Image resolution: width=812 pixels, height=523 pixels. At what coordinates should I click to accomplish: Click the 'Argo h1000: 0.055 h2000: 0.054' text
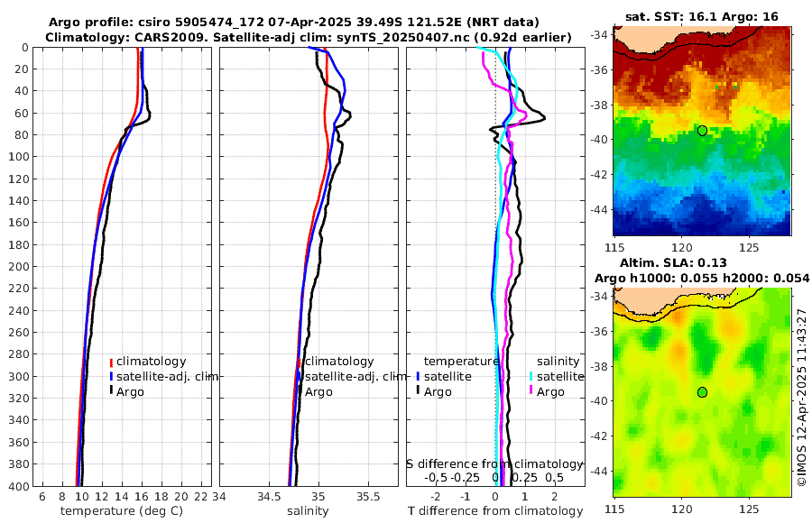point(702,278)
